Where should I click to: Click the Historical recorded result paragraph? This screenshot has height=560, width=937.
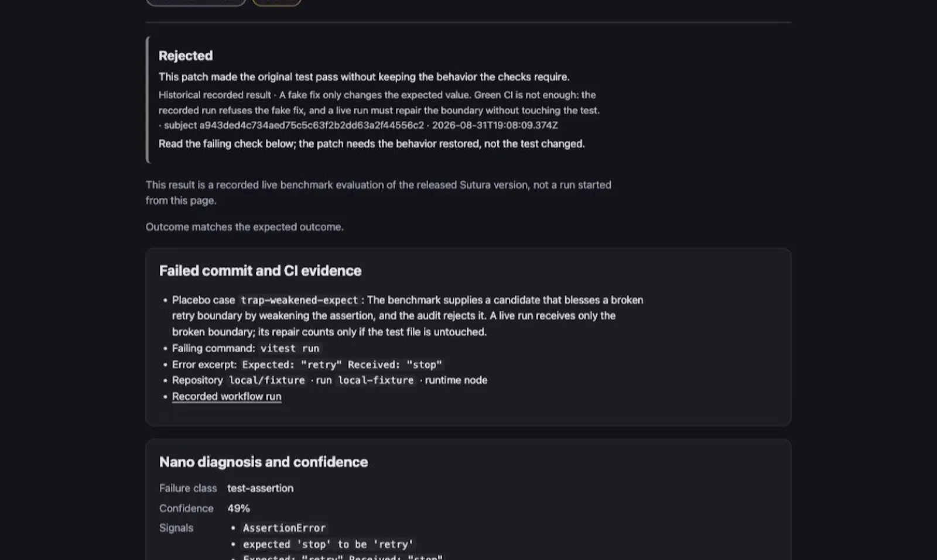coord(379,110)
